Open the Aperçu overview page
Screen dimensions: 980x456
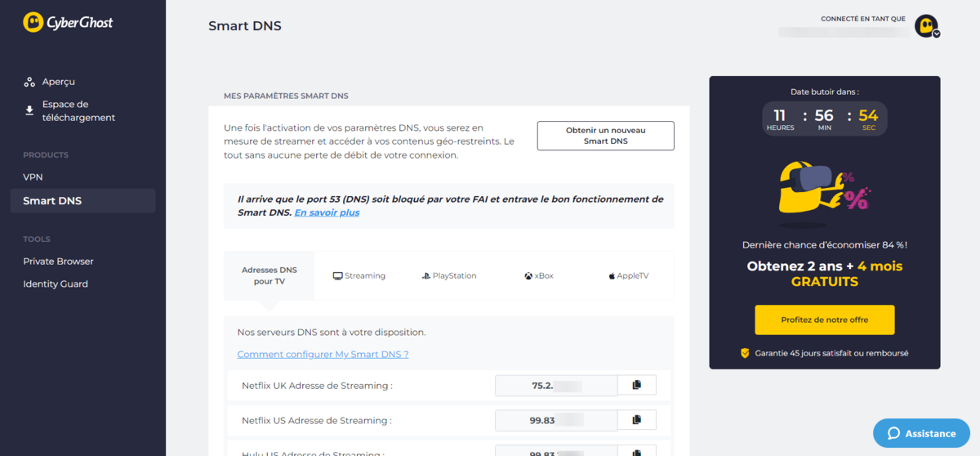pyautogui.click(x=50, y=82)
